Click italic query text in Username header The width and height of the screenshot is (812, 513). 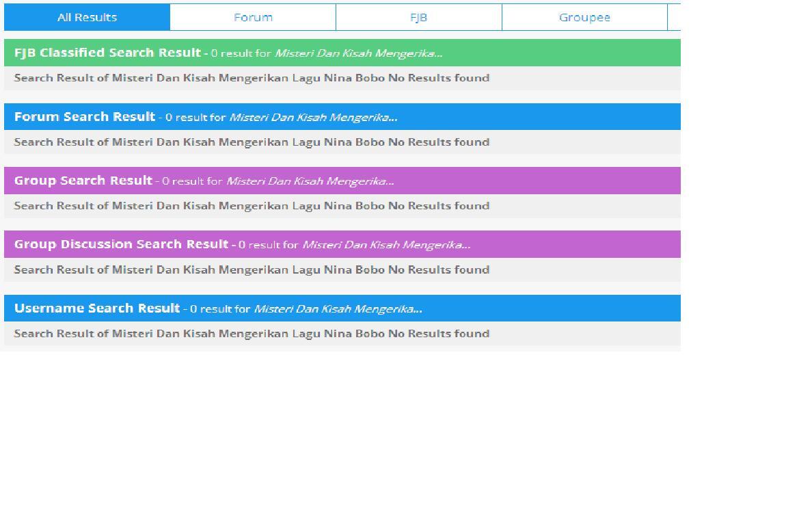(338, 309)
